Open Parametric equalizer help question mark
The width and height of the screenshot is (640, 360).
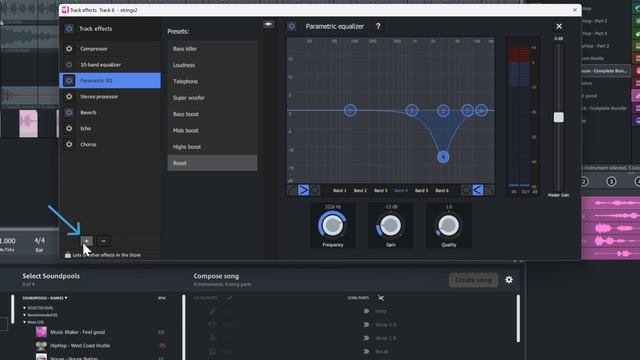(378, 26)
